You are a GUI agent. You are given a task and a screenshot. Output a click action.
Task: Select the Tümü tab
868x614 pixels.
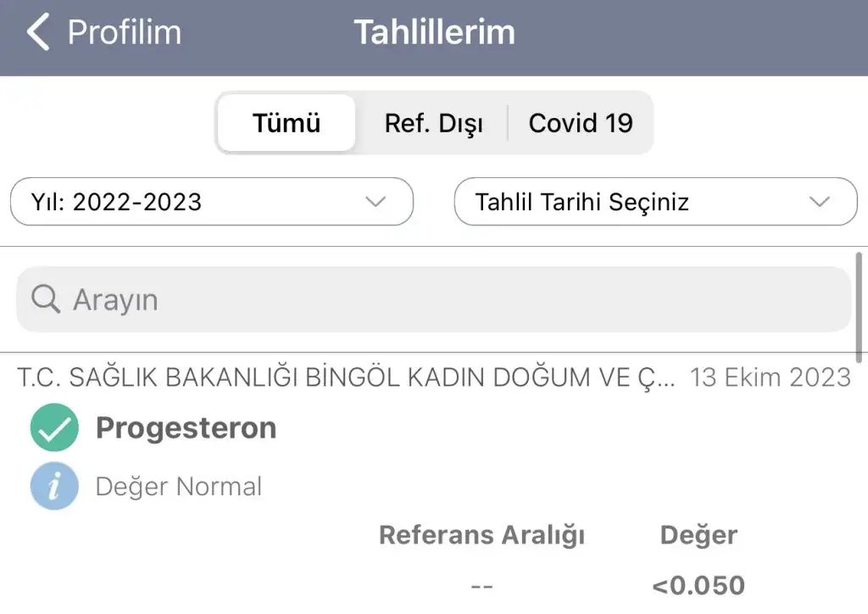287,123
